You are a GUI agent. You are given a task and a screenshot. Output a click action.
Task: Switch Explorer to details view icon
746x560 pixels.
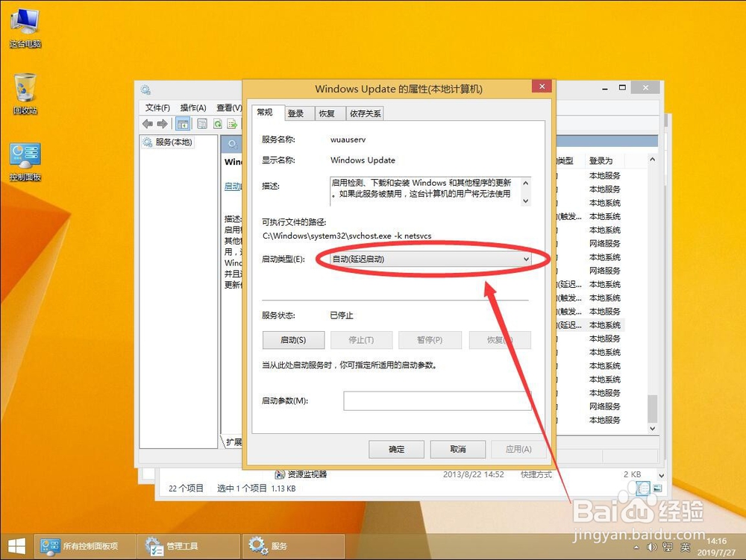(643, 488)
